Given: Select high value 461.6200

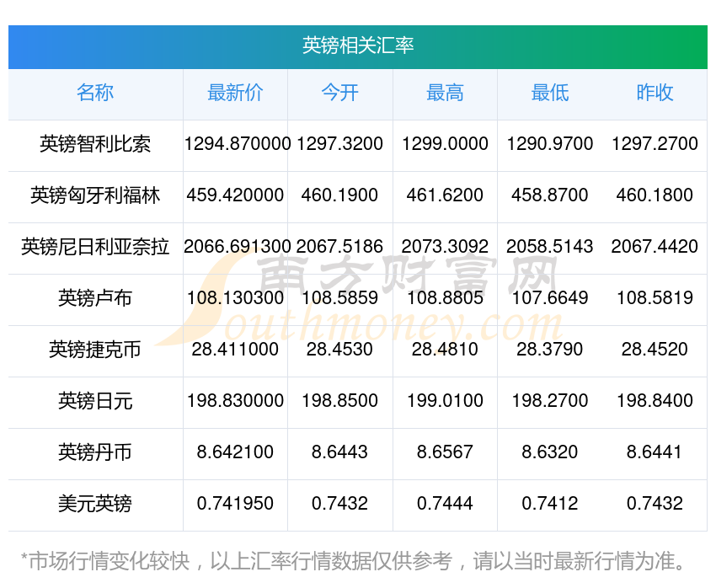Looking at the screenshot, I should [445, 195].
